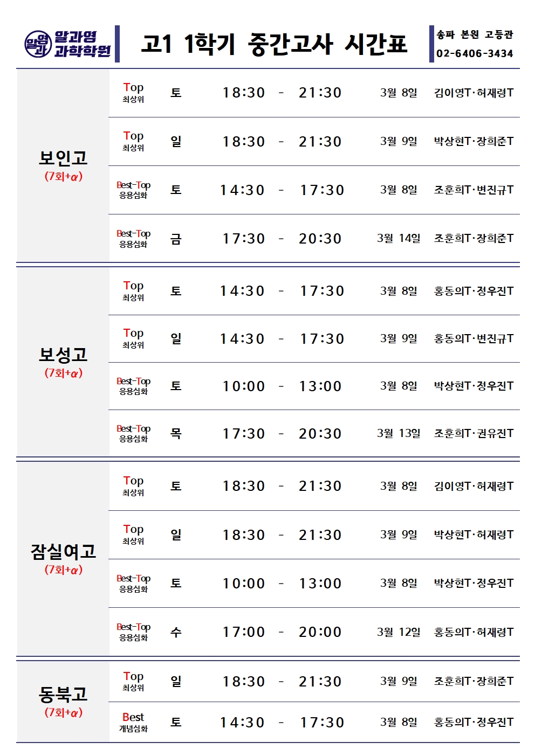Select 동북고 Best 개념심화 class badge

click(x=133, y=722)
